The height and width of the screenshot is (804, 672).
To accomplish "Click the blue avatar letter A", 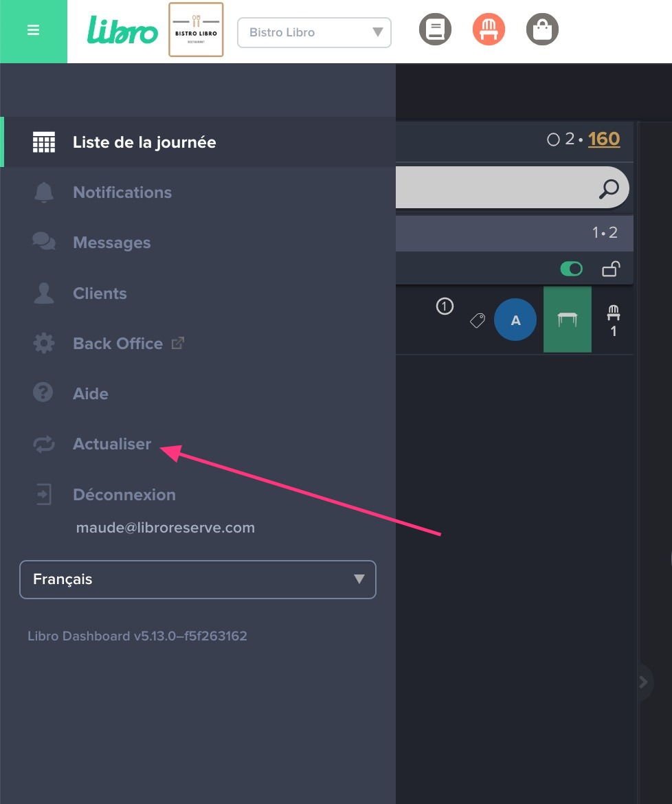I will 515,320.
